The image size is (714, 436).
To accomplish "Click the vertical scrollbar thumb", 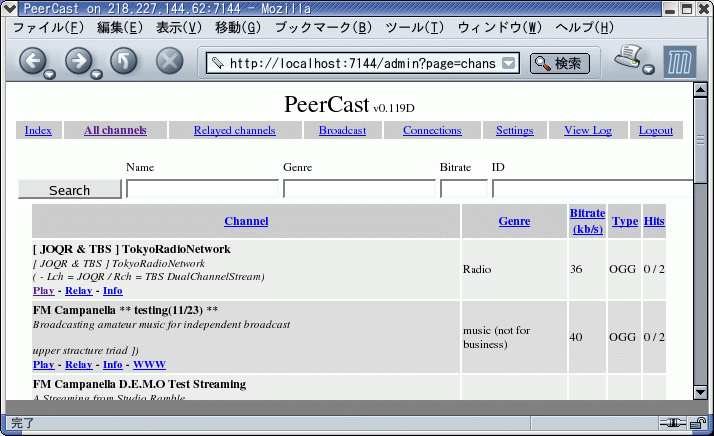I will click(700, 141).
